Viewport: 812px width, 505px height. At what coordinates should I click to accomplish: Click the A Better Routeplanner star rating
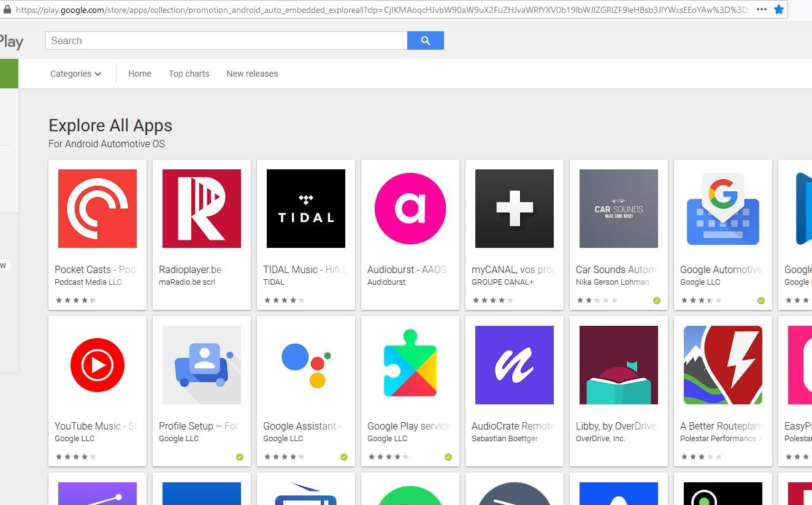pyautogui.click(x=702, y=457)
